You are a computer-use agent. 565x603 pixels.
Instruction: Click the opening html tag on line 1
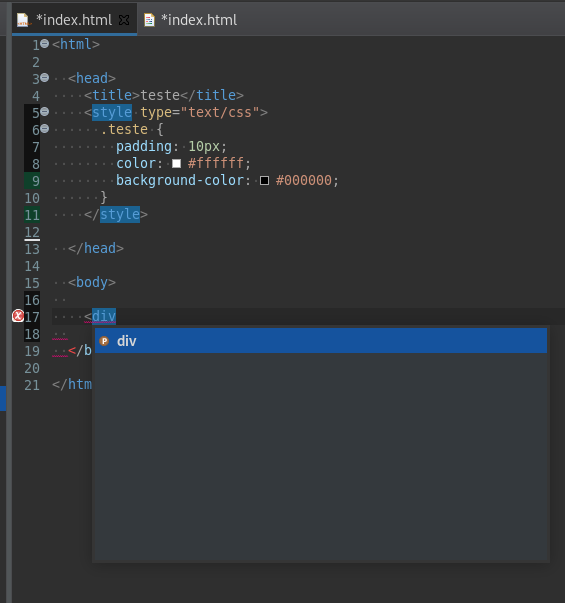[76, 44]
